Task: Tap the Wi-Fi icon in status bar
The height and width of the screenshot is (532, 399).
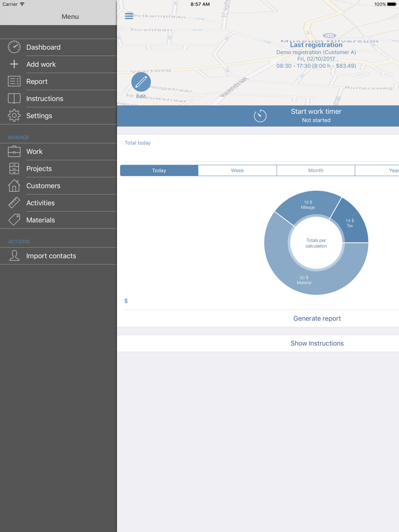Action: 22,4
